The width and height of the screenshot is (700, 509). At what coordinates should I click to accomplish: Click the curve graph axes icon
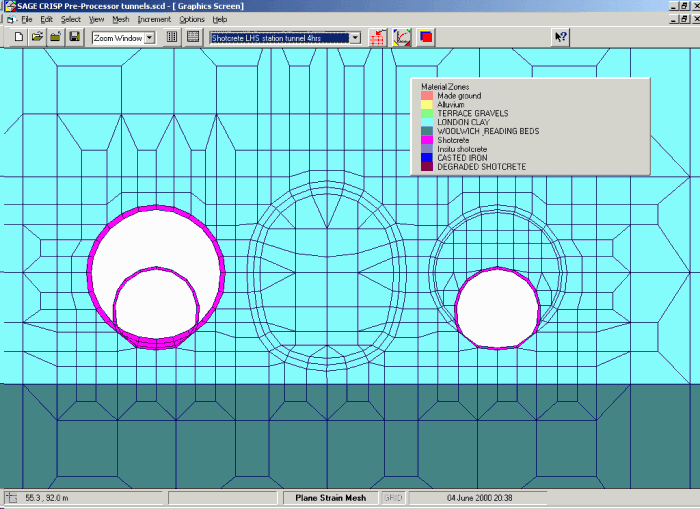[402, 38]
